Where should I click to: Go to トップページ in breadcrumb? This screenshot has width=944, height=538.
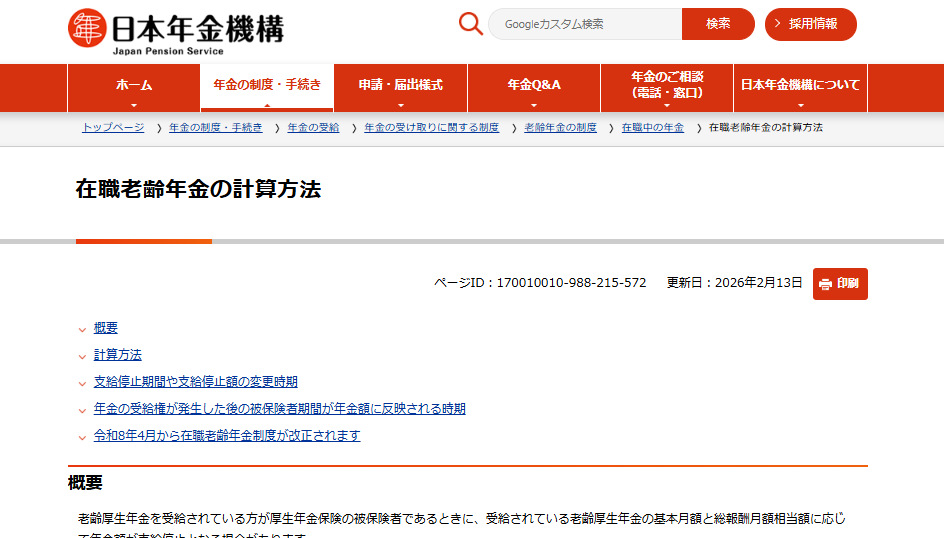[x=113, y=128]
